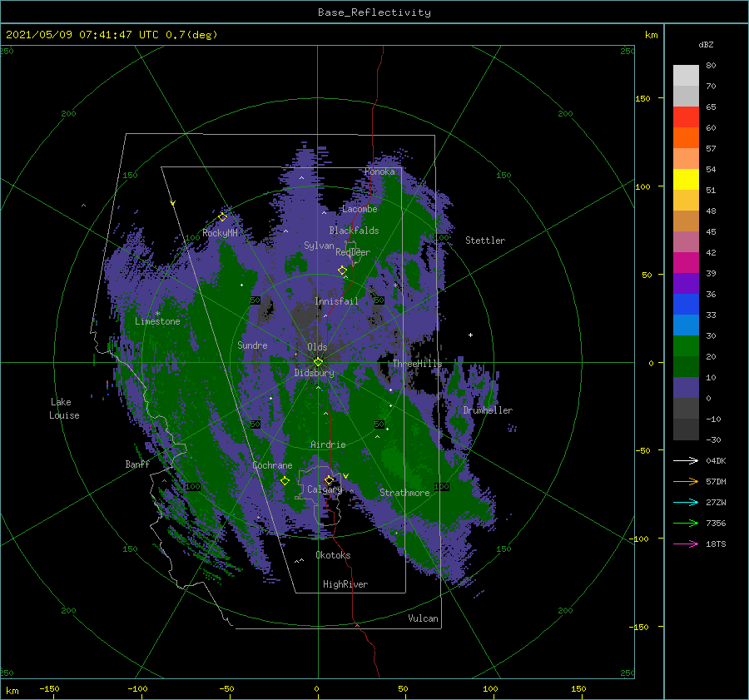Click the Ponoka city label
749x700 pixels.
click(379, 171)
